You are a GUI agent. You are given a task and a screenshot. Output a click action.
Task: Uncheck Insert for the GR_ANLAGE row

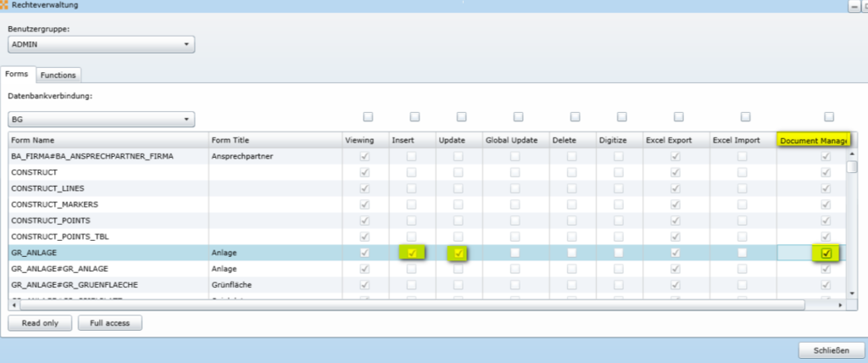(x=412, y=253)
